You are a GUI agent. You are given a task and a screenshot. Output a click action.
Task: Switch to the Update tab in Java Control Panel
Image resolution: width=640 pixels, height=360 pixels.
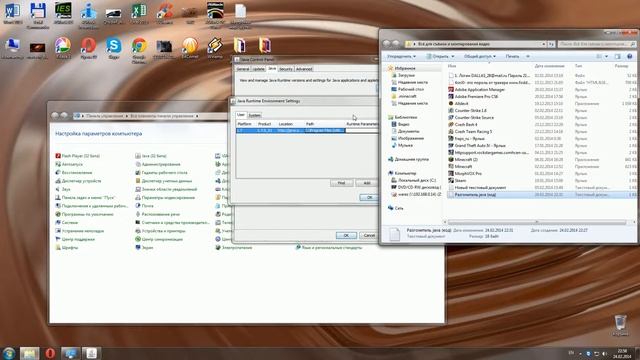pos(259,69)
